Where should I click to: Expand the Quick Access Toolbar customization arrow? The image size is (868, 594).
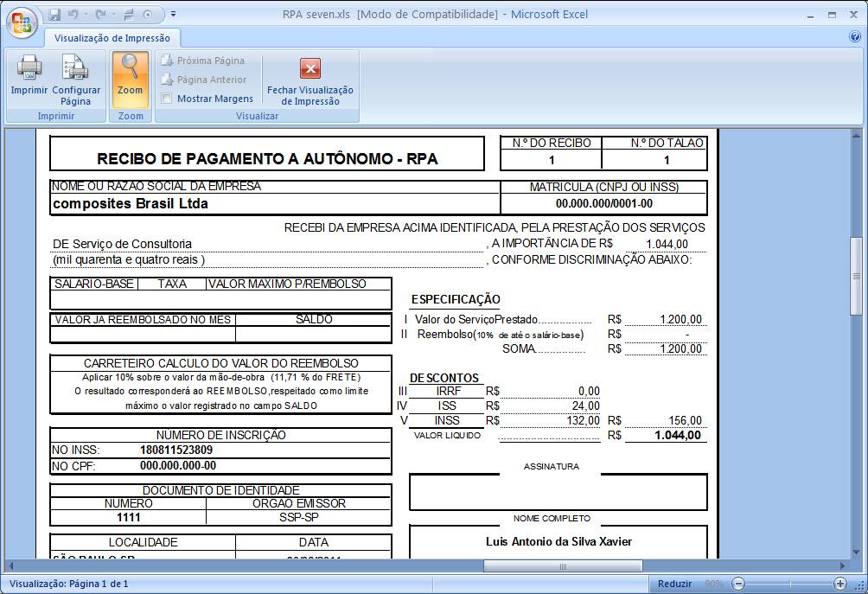click(173, 14)
